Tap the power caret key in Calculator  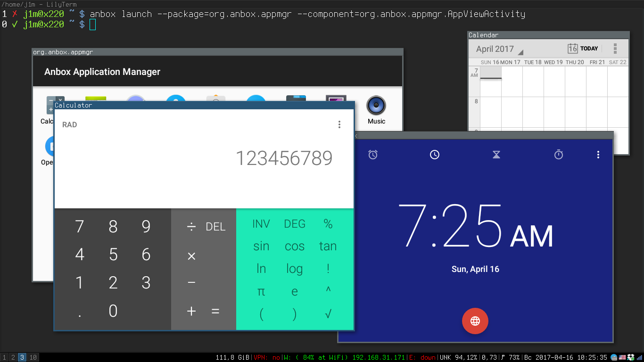[x=328, y=290]
